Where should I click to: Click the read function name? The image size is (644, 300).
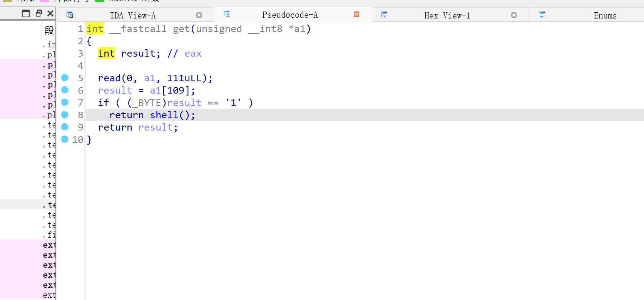(x=109, y=78)
